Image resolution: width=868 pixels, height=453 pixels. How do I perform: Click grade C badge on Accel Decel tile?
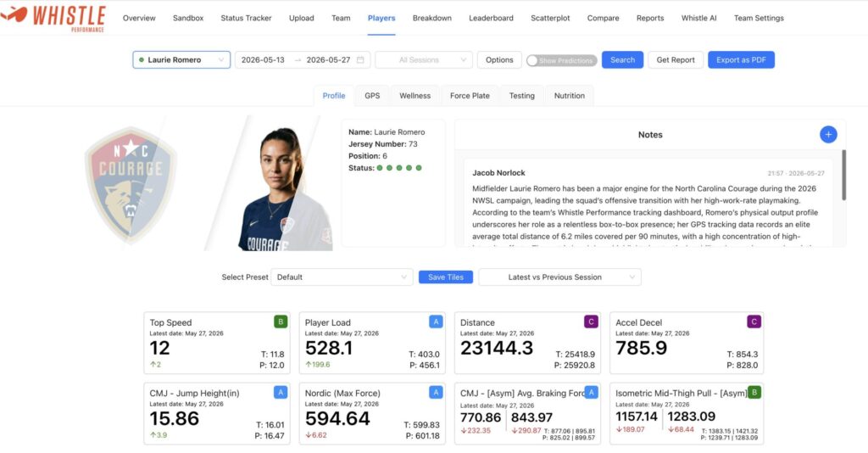point(754,322)
